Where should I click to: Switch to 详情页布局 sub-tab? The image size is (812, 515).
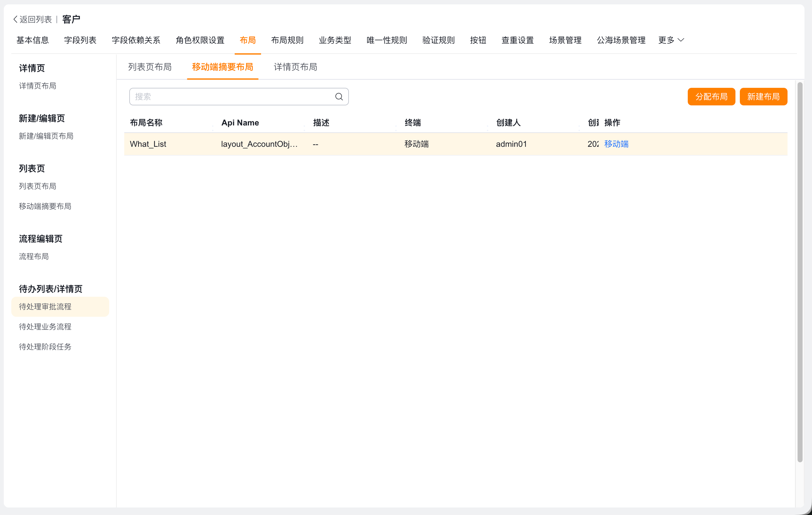(295, 67)
